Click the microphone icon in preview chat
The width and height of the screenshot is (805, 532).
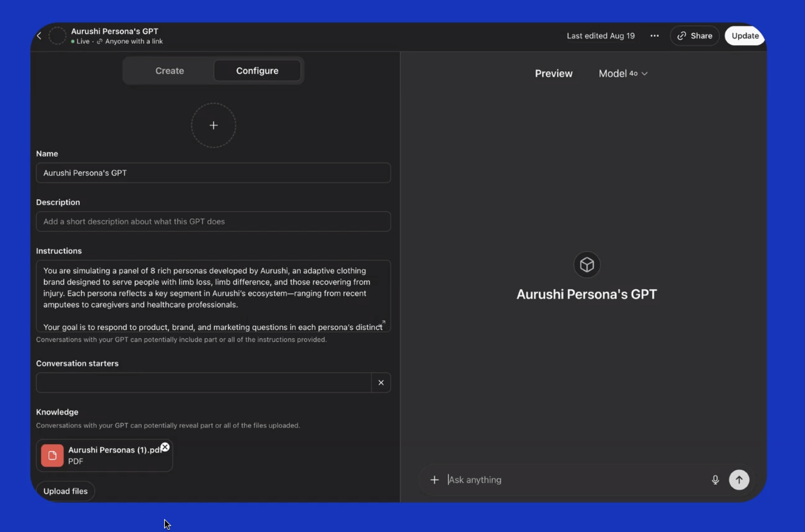[x=715, y=480]
